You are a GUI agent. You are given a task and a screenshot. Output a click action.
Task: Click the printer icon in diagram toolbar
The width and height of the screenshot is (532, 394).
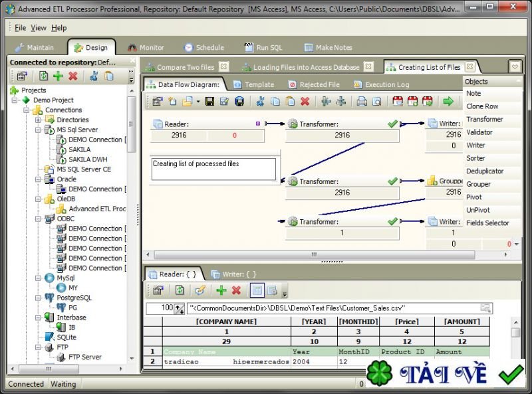[361, 102]
